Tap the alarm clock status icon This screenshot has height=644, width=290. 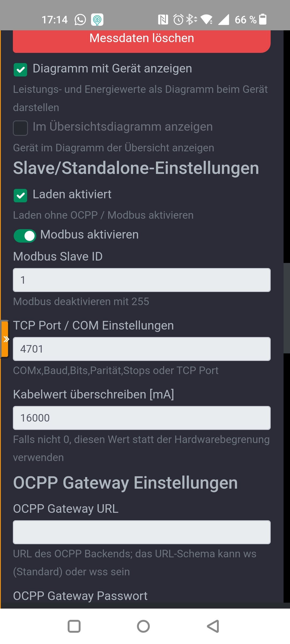[178, 20]
